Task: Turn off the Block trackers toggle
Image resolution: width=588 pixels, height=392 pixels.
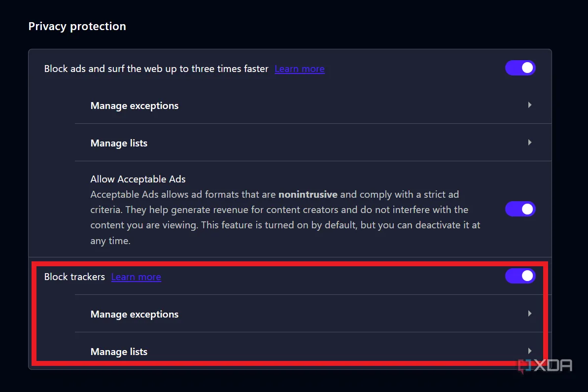Action: pyautogui.click(x=520, y=276)
